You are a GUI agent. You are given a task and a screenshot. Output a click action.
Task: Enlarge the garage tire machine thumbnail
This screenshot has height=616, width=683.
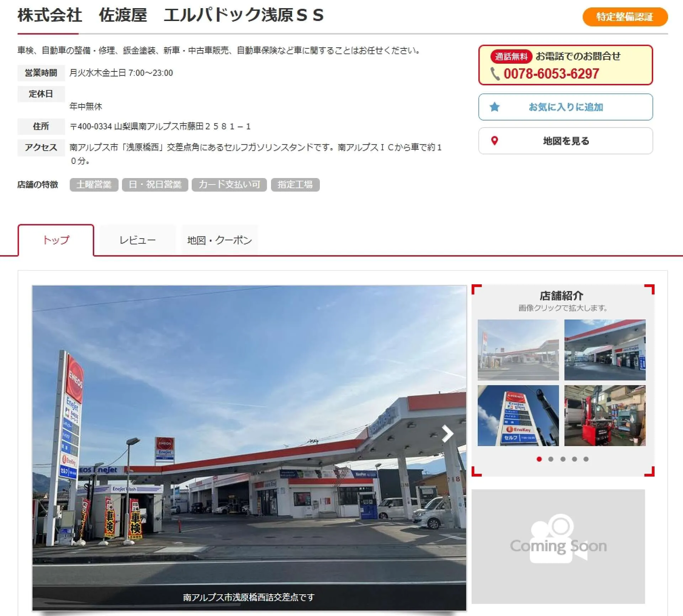[605, 416]
